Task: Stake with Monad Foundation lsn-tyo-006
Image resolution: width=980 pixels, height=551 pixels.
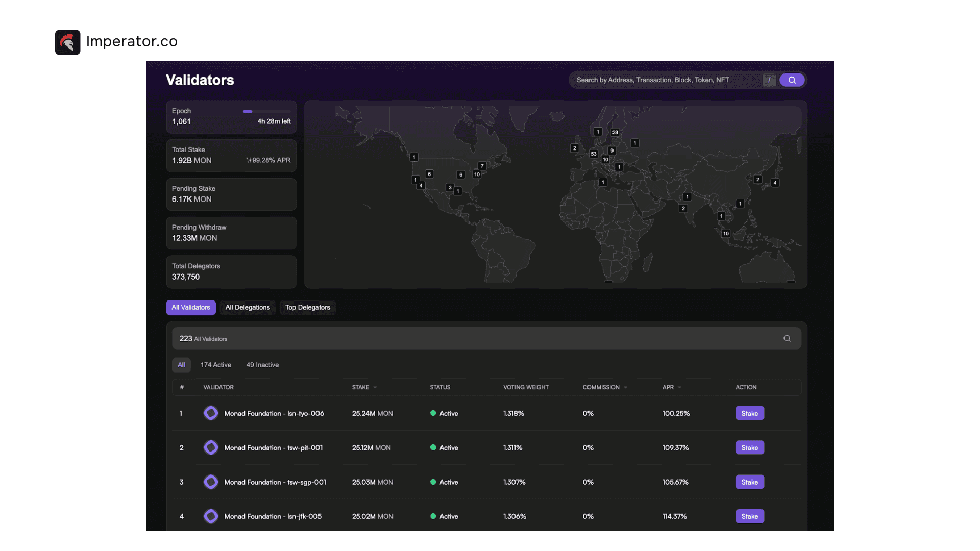Action: coord(750,413)
